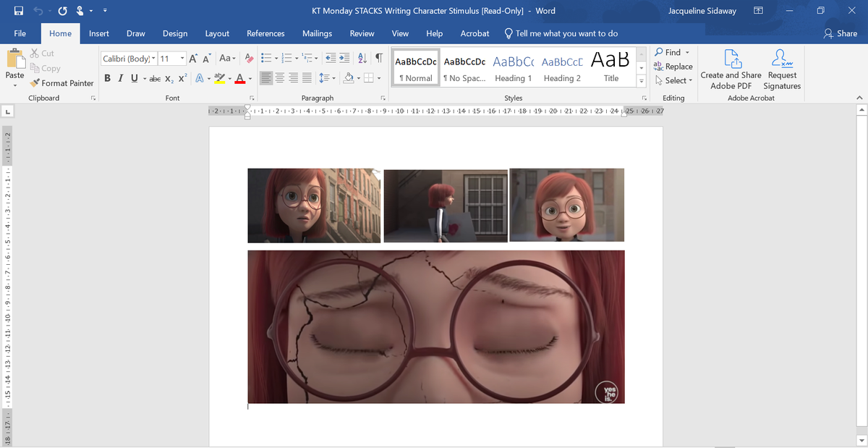The image size is (868, 448).
Task: Click the Request Signatures icon
Action: [x=782, y=59]
